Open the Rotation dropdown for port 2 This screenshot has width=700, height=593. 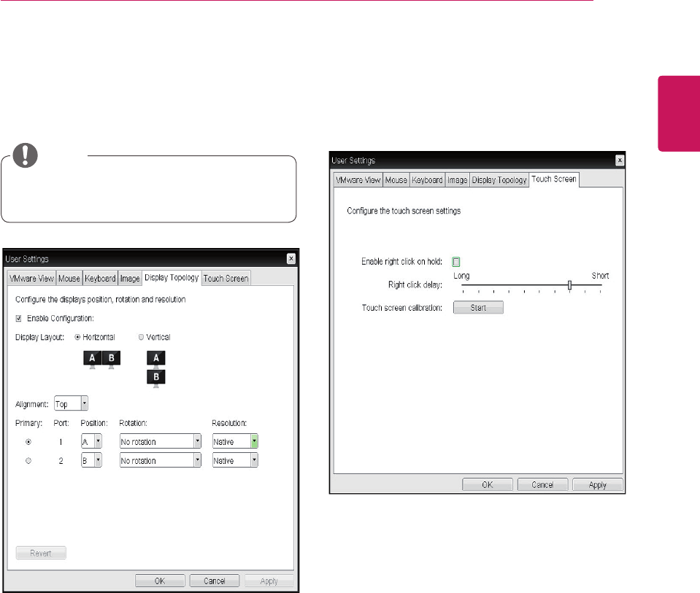click(161, 460)
